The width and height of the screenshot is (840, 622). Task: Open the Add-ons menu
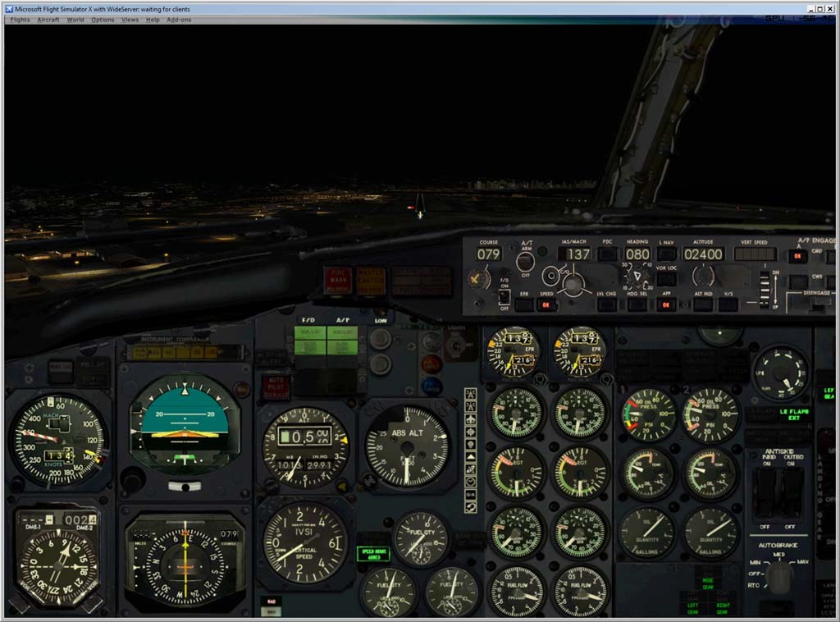point(179,20)
